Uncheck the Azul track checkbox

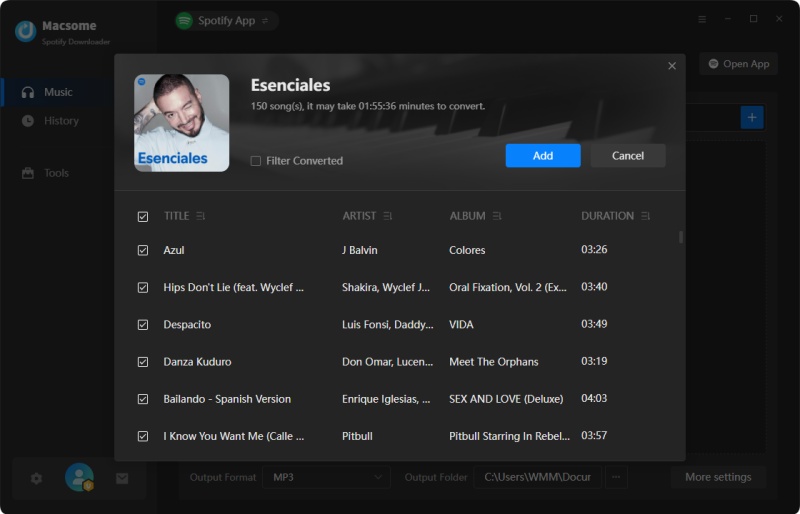coord(143,251)
